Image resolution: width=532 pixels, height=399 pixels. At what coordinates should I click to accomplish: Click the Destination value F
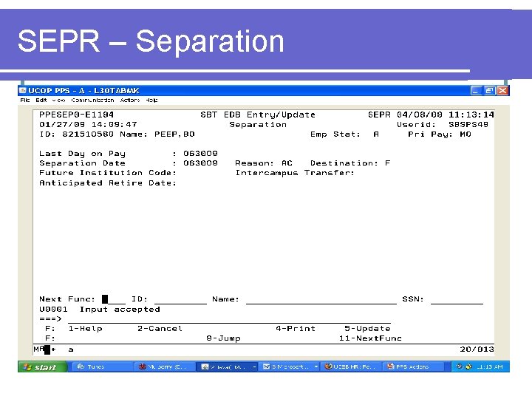(387, 163)
